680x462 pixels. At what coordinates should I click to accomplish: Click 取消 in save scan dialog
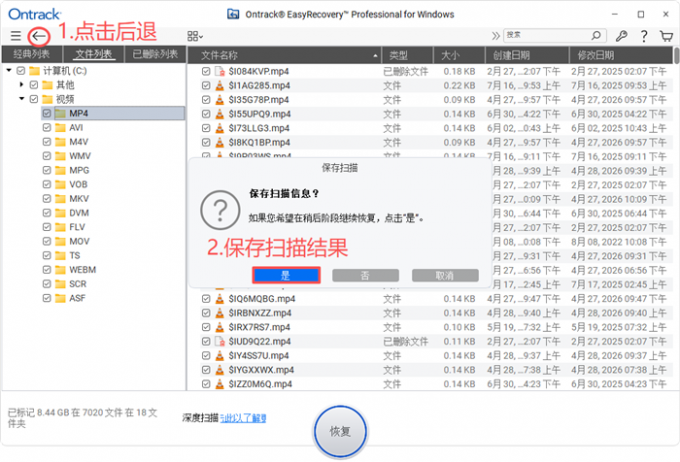(445, 275)
